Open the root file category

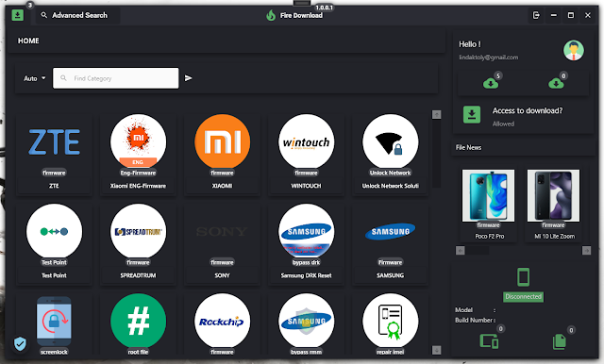tap(139, 324)
